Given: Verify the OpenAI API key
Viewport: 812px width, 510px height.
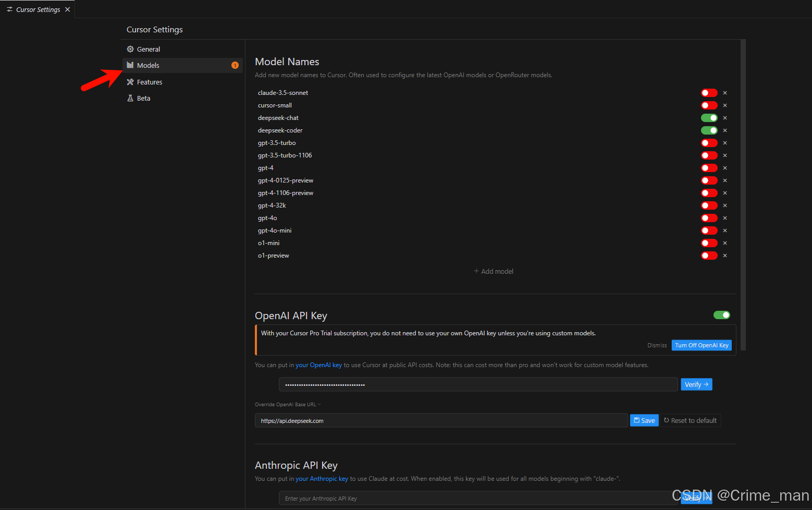Looking at the screenshot, I should click(696, 384).
